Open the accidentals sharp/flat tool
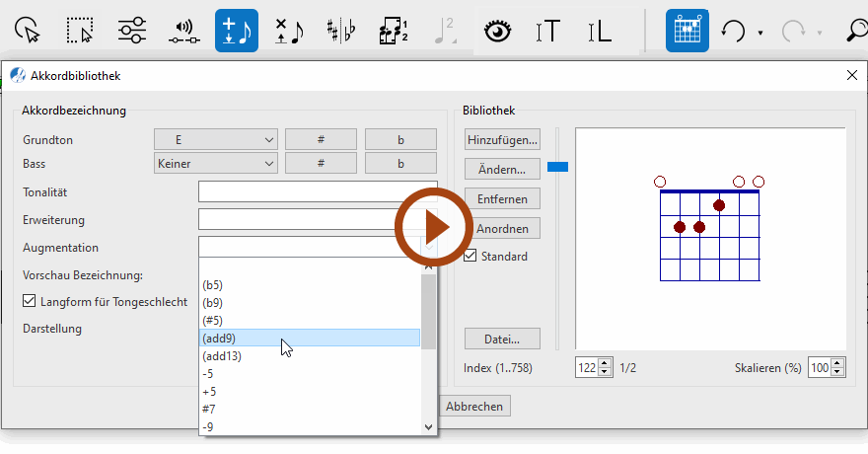The height and width of the screenshot is (454, 868). [341, 31]
